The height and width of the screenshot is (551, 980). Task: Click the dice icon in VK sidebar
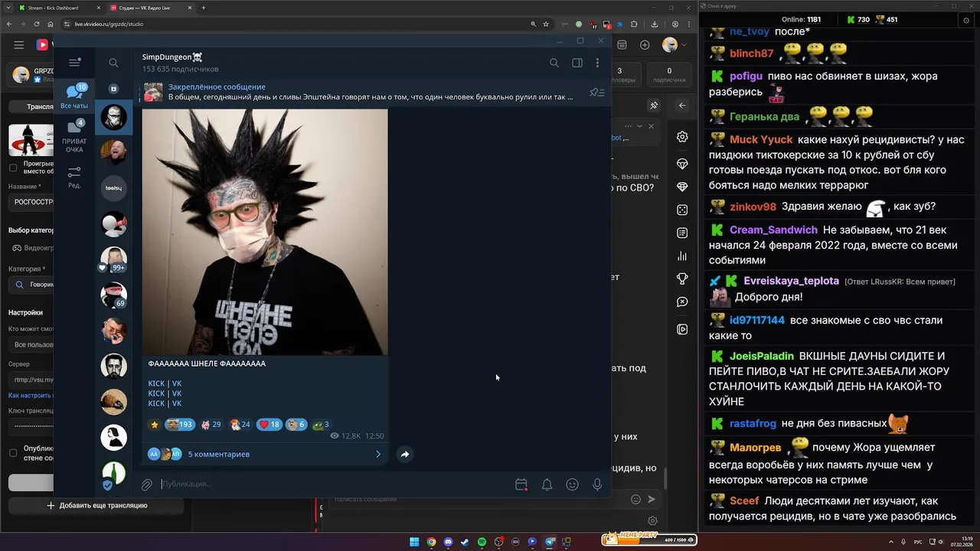tap(682, 210)
